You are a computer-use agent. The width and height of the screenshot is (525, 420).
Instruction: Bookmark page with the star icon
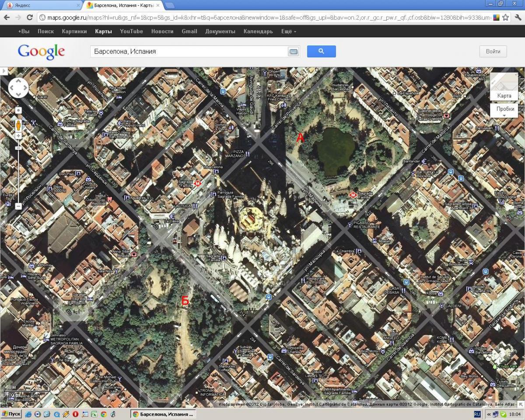505,17
